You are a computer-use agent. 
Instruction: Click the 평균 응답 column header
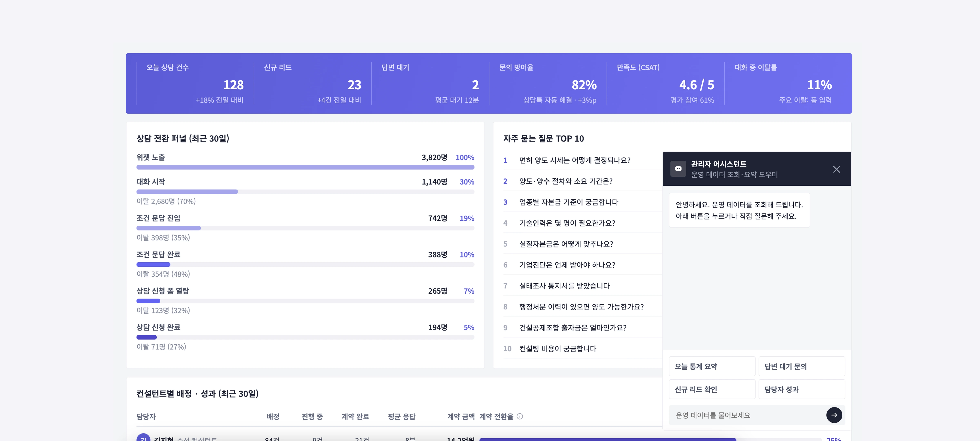(x=401, y=416)
